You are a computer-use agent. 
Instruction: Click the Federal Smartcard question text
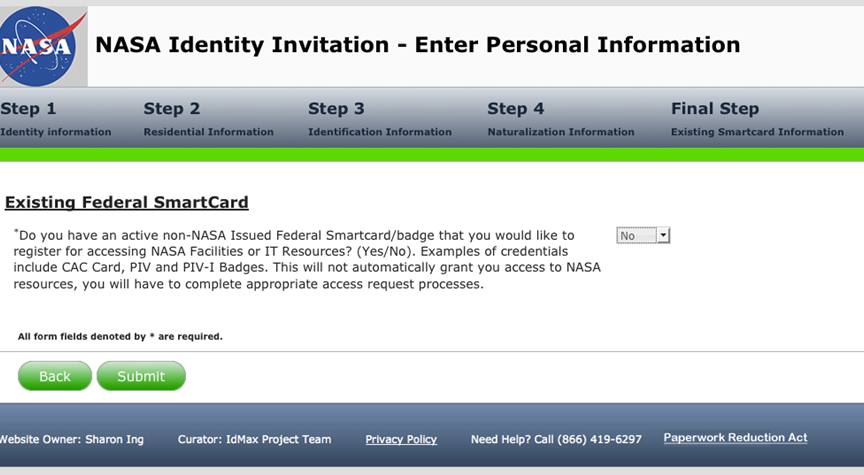(298, 259)
